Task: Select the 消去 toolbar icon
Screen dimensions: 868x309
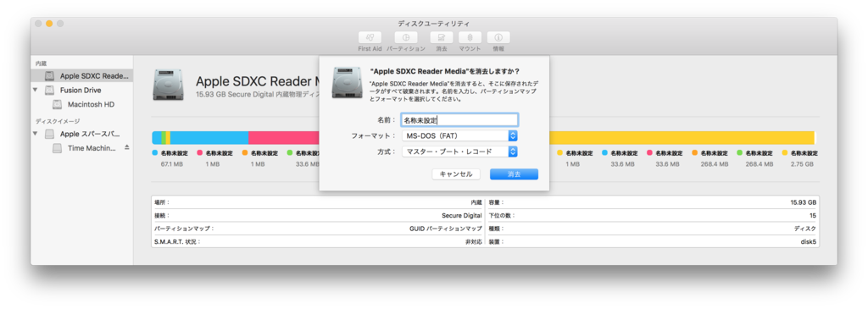Action: pos(441,37)
